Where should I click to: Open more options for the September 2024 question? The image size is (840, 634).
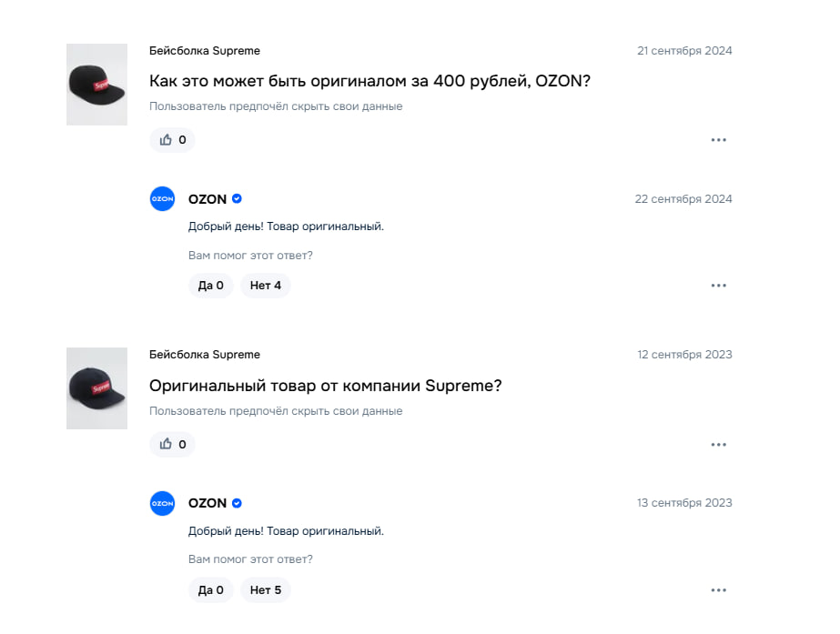pyautogui.click(x=718, y=140)
